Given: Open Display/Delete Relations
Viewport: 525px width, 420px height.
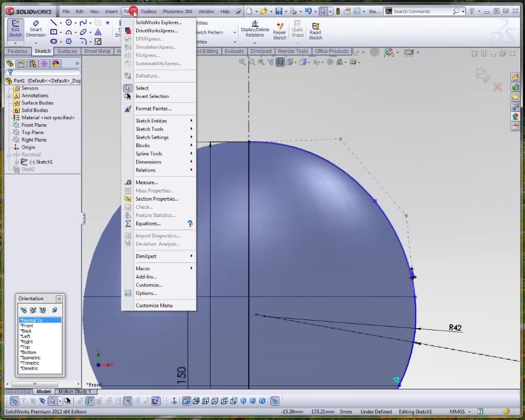Looking at the screenshot, I should [x=255, y=29].
